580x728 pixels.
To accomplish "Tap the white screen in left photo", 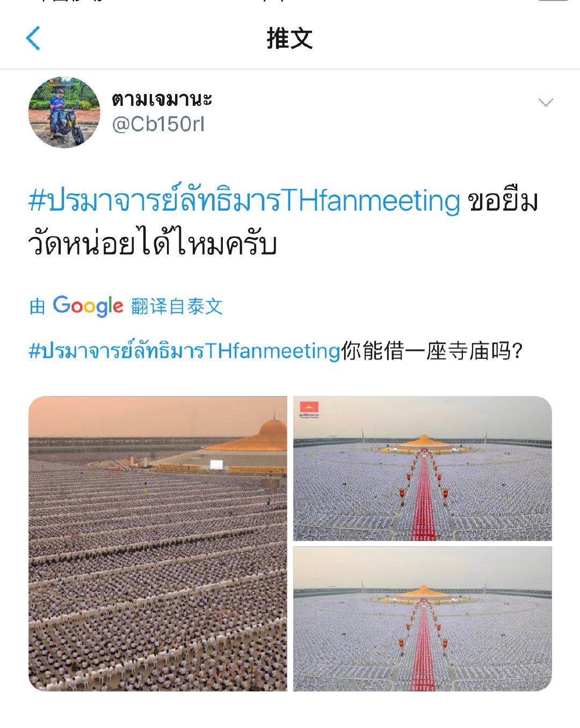I will [x=216, y=465].
